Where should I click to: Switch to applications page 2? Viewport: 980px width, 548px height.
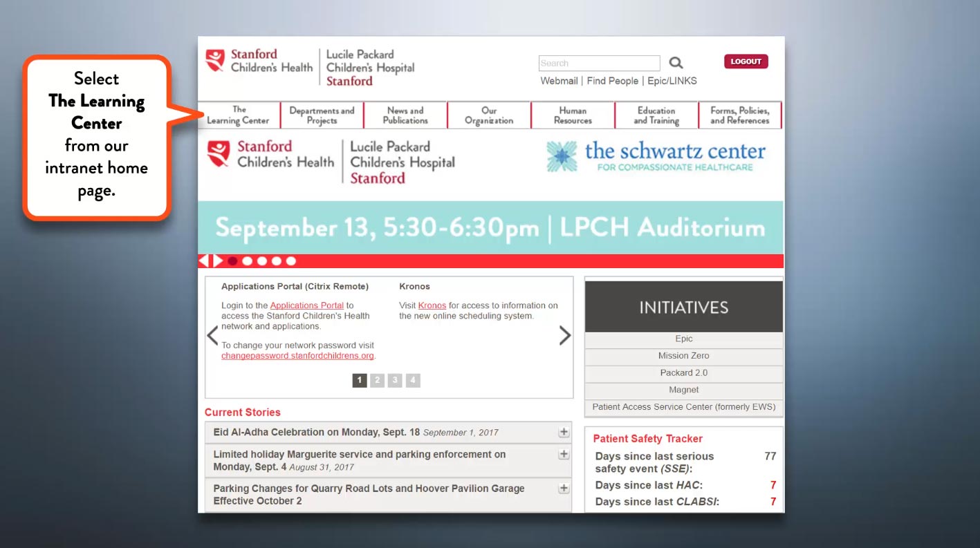coord(377,380)
